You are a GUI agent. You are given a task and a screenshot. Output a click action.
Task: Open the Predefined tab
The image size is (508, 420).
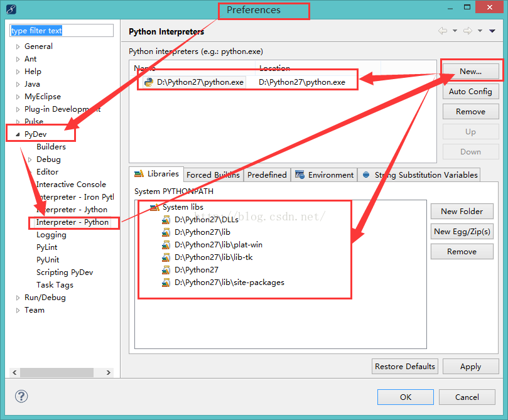pyautogui.click(x=267, y=175)
